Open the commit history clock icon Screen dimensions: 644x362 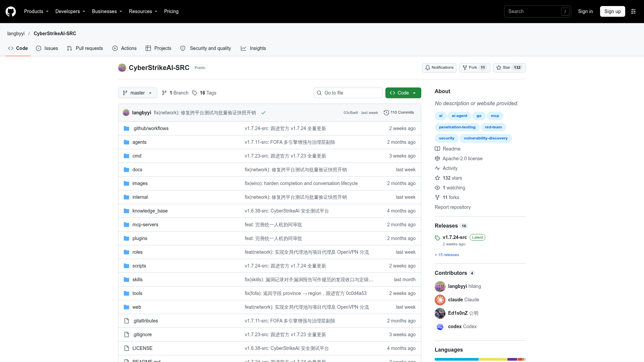click(386, 113)
